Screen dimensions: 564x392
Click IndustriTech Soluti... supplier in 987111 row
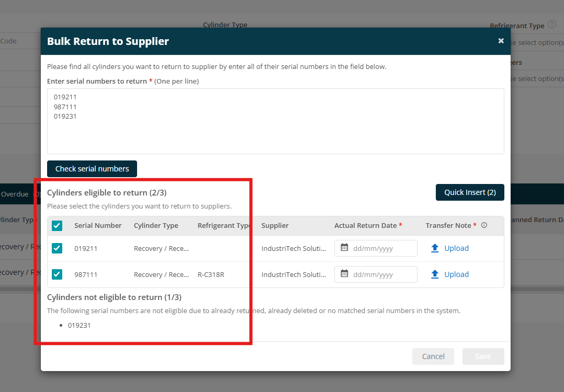click(294, 275)
